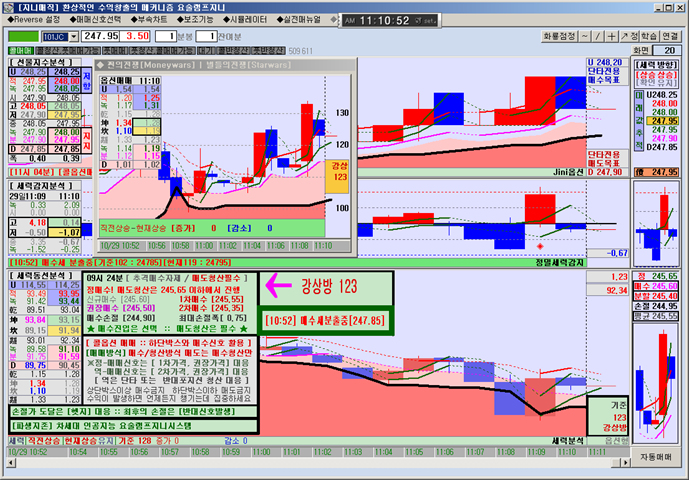The height and width of the screenshot is (480, 689).
Task: Click the tilde curve drawing tool button
Action: [585, 36]
